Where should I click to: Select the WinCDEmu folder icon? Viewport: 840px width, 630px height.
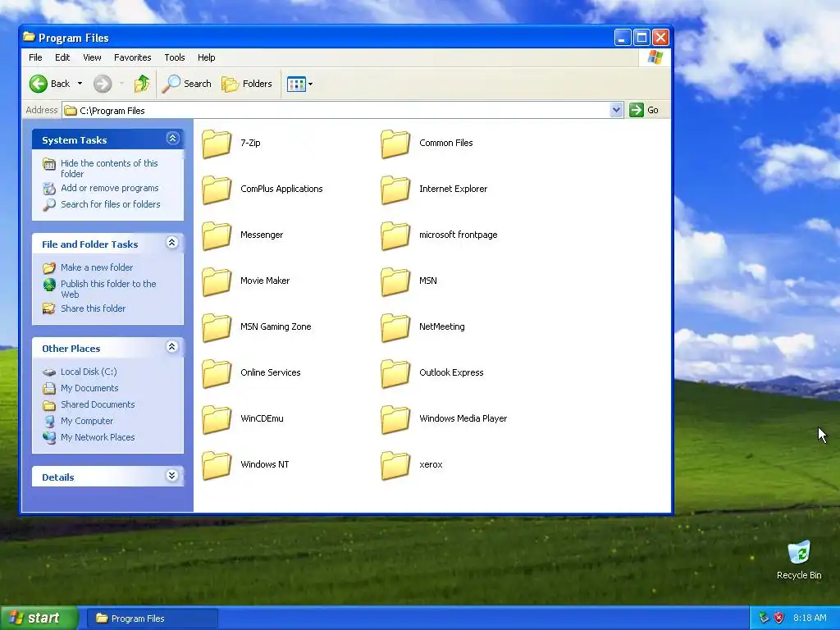point(217,419)
